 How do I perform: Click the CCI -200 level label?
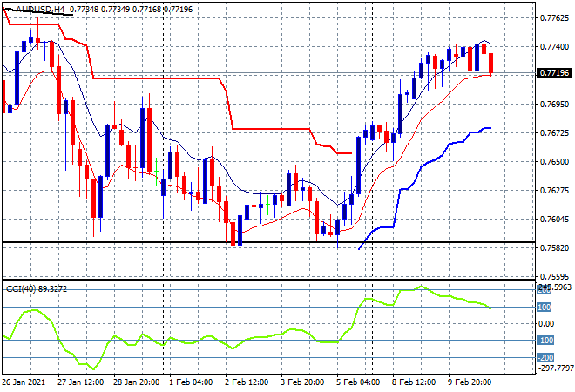(x=545, y=357)
